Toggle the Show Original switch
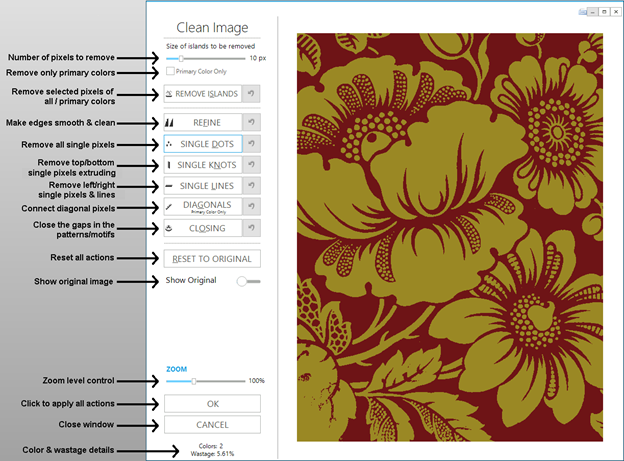 (247, 281)
